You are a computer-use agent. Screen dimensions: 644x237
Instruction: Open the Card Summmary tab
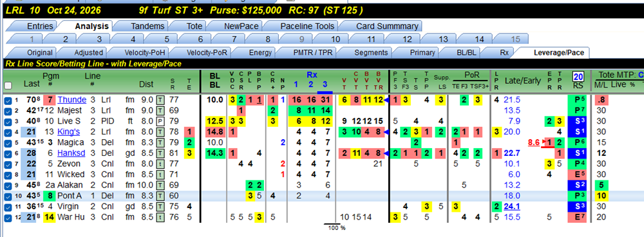[x=387, y=26]
